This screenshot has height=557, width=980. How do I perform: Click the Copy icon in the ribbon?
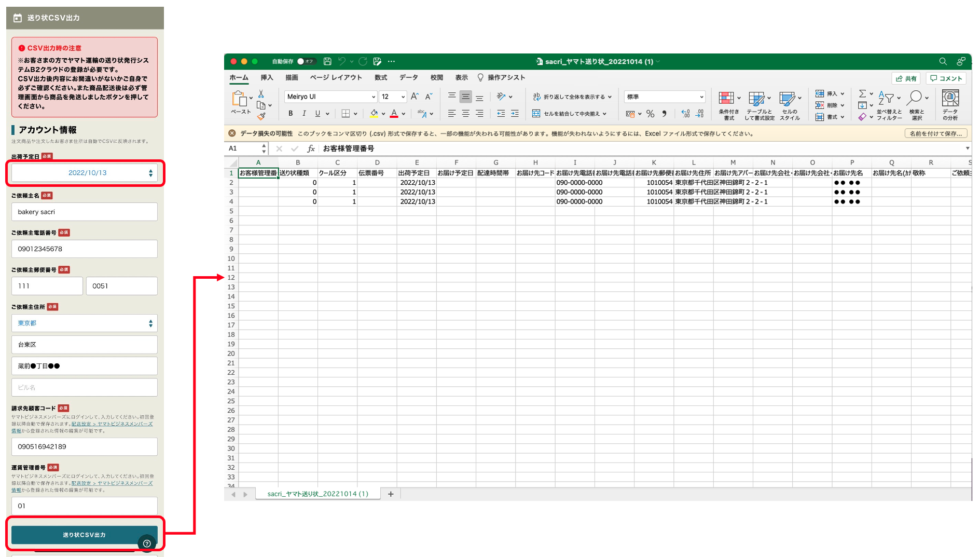tap(261, 105)
